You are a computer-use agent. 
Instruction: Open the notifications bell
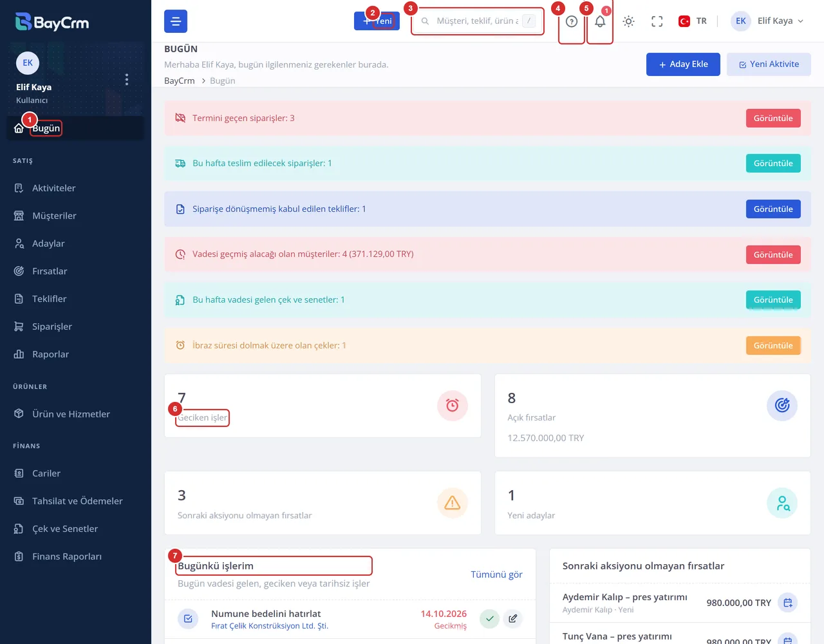[600, 21]
